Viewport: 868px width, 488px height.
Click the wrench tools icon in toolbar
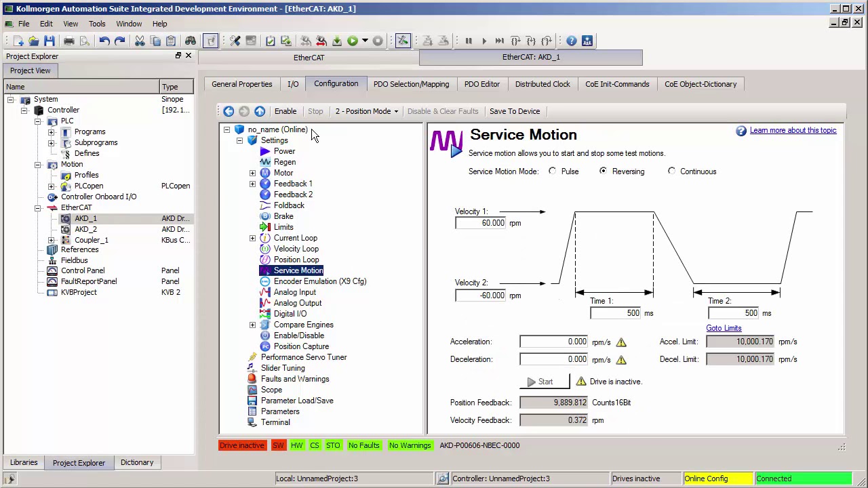pyautogui.click(x=235, y=41)
